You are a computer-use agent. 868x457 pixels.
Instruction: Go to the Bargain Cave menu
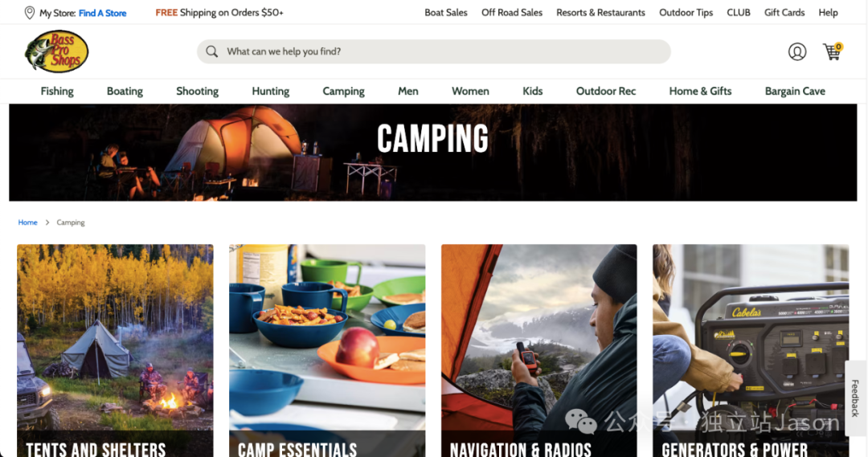coord(795,92)
